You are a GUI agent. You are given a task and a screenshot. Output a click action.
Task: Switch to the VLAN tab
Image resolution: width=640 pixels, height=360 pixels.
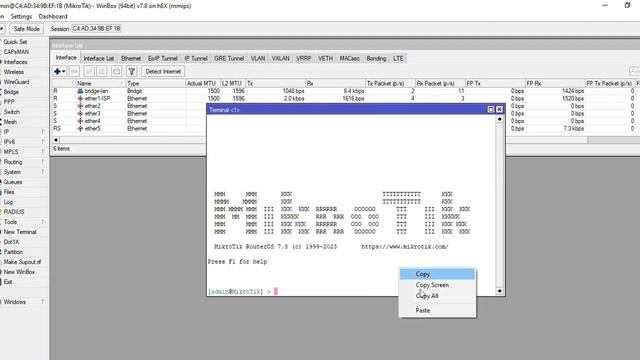258,58
